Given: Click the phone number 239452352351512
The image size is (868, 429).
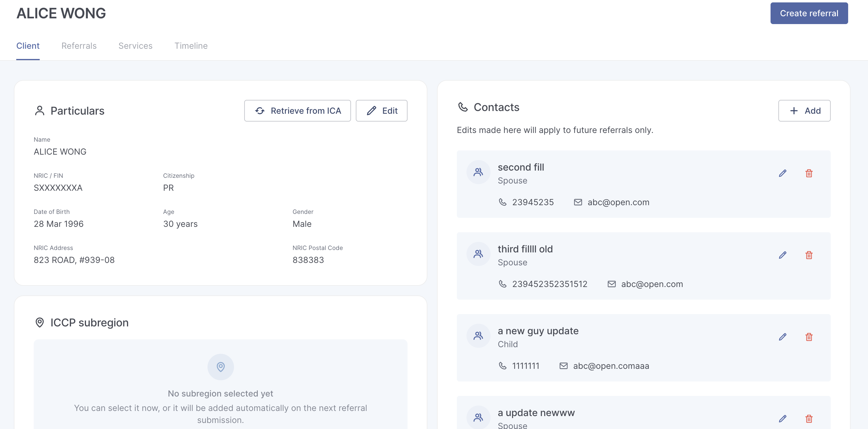Looking at the screenshot, I should coord(549,284).
